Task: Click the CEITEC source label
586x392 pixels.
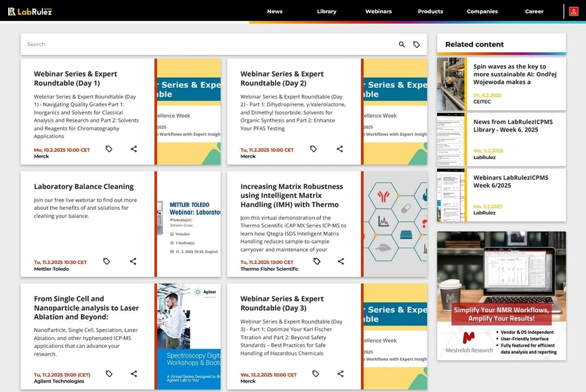Action: click(482, 102)
